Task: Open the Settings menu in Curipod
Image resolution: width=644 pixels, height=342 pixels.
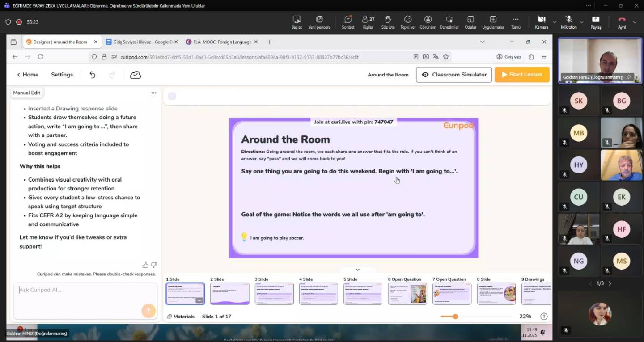Action: [x=62, y=75]
